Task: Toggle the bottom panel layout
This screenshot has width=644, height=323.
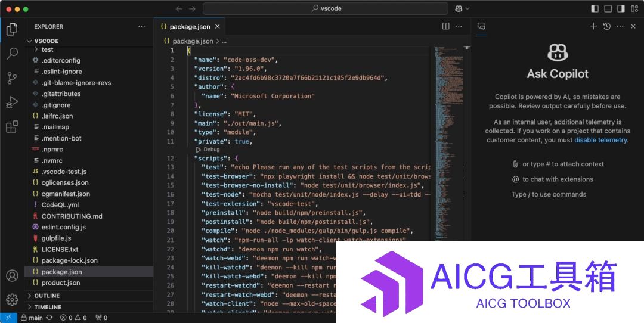Action: tap(608, 8)
